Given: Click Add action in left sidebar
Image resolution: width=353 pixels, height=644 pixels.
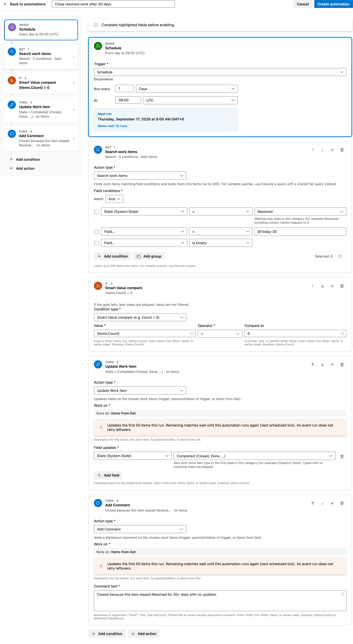Looking at the screenshot, I should 22,168.
